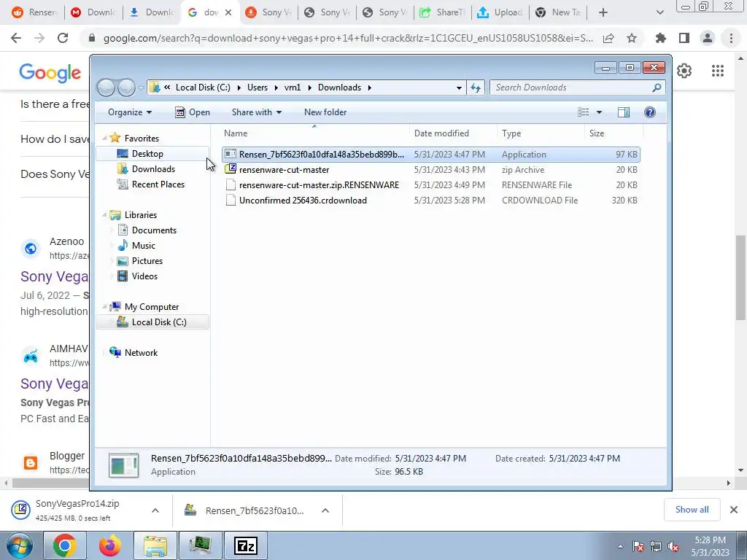Open Google apps grid

tap(718, 71)
